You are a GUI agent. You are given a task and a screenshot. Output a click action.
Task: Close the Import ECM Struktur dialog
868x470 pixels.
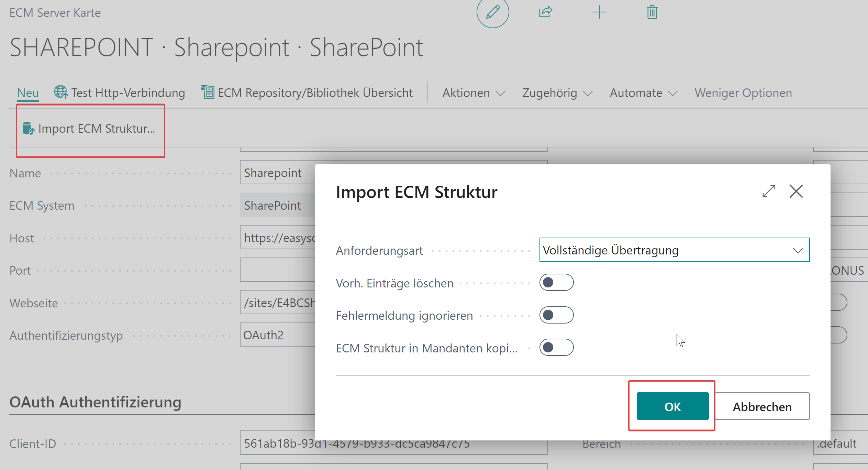(x=796, y=192)
